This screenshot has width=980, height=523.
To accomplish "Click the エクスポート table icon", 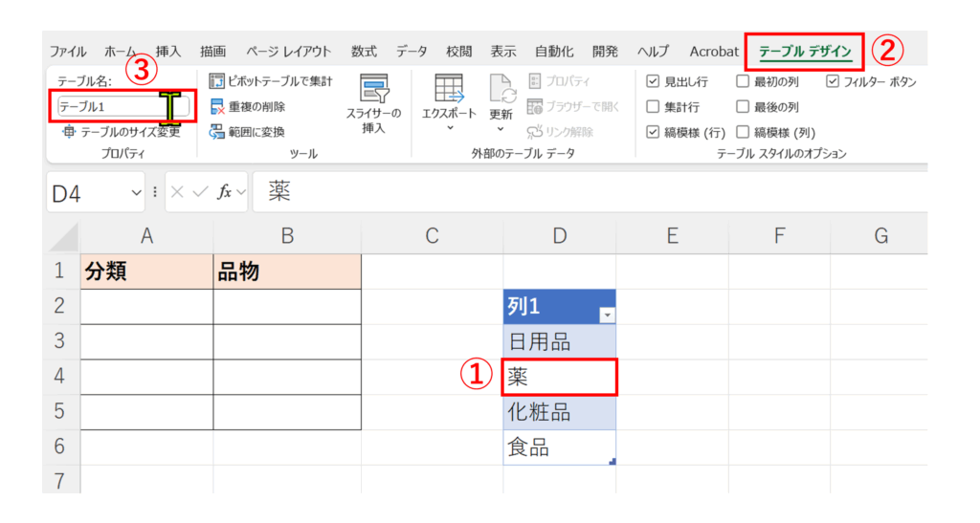I will [449, 89].
